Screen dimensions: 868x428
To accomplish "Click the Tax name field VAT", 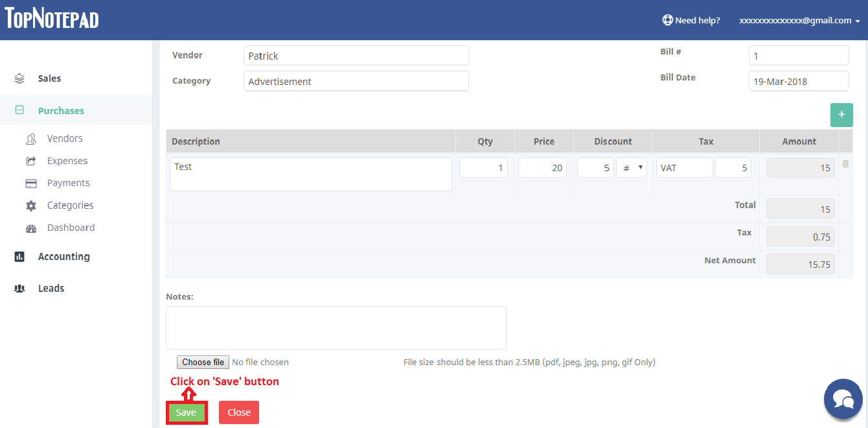I will [x=685, y=168].
